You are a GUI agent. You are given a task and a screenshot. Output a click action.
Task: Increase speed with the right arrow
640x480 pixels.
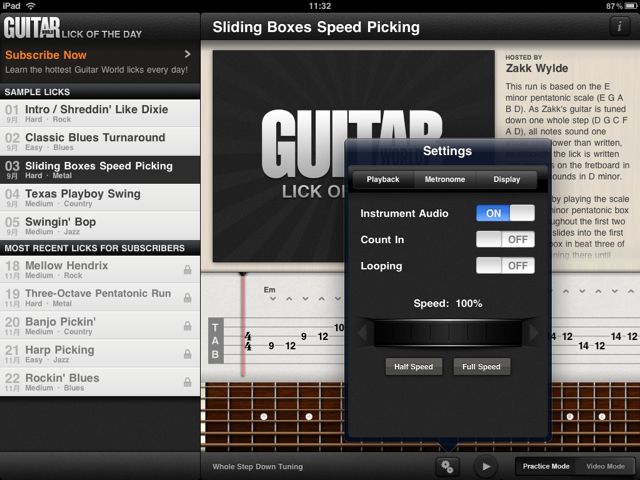533,333
